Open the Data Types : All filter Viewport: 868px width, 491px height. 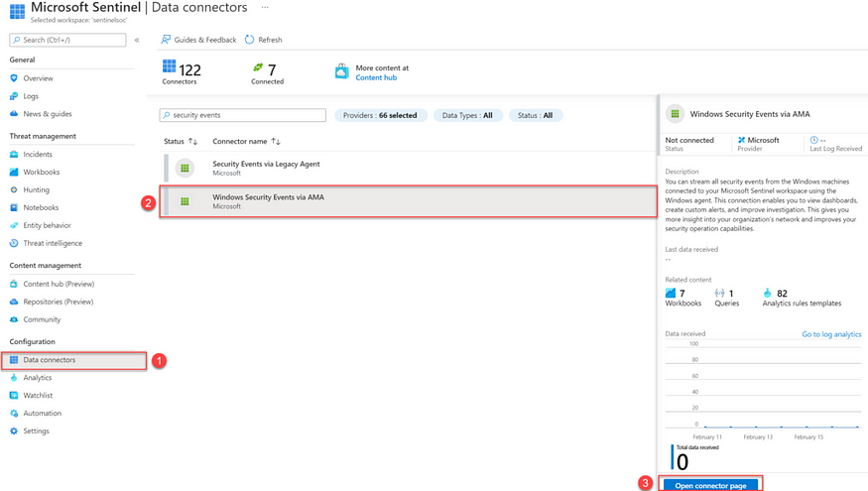468,115
